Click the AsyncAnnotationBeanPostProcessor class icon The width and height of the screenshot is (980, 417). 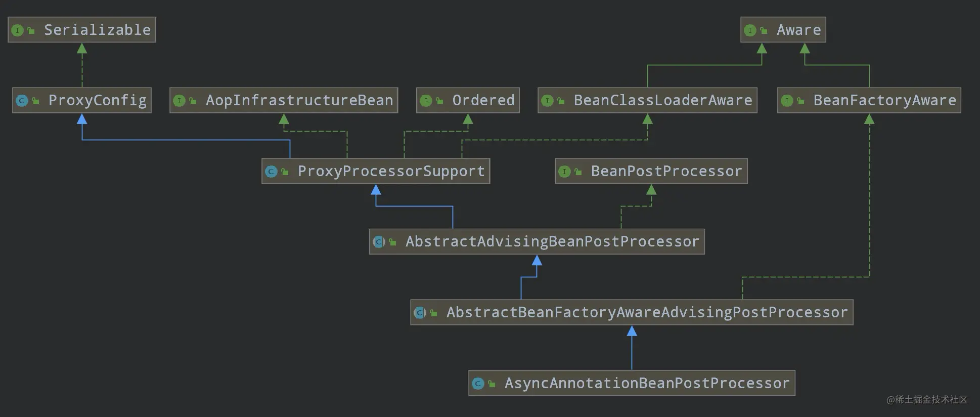[478, 384]
